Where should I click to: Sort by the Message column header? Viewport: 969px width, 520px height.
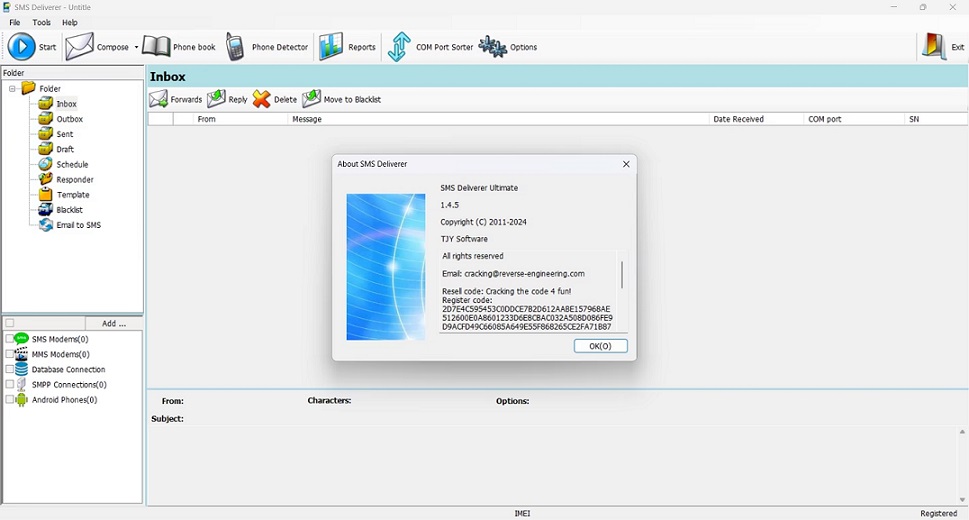click(x=499, y=119)
